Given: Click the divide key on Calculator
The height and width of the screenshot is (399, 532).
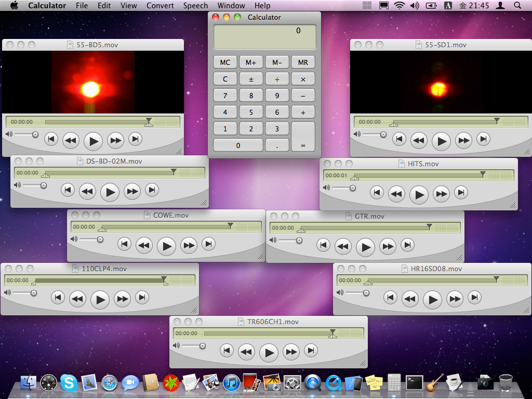Looking at the screenshot, I should [277, 79].
